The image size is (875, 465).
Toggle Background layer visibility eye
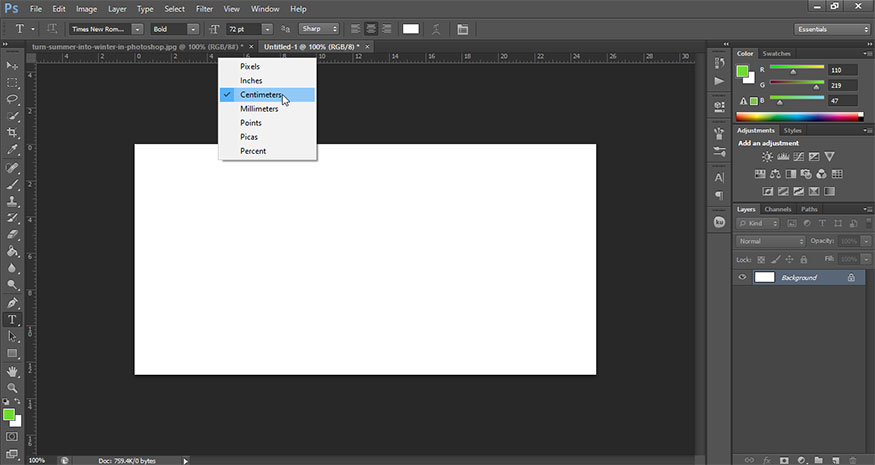(742, 277)
